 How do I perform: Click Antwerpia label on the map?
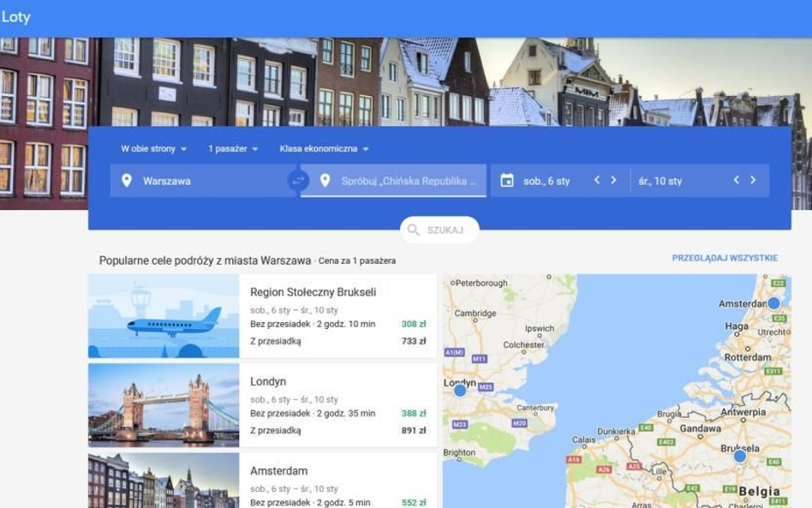[743, 412]
